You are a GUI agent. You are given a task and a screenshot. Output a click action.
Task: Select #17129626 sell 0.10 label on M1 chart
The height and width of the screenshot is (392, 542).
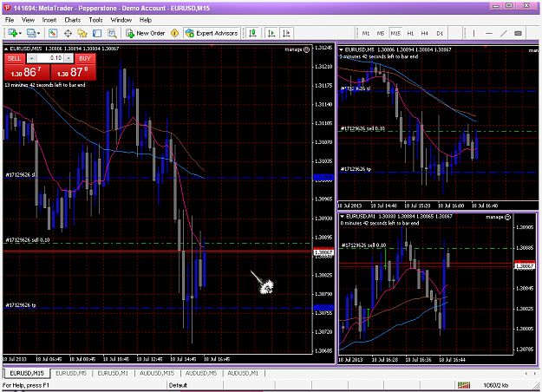[x=363, y=245]
